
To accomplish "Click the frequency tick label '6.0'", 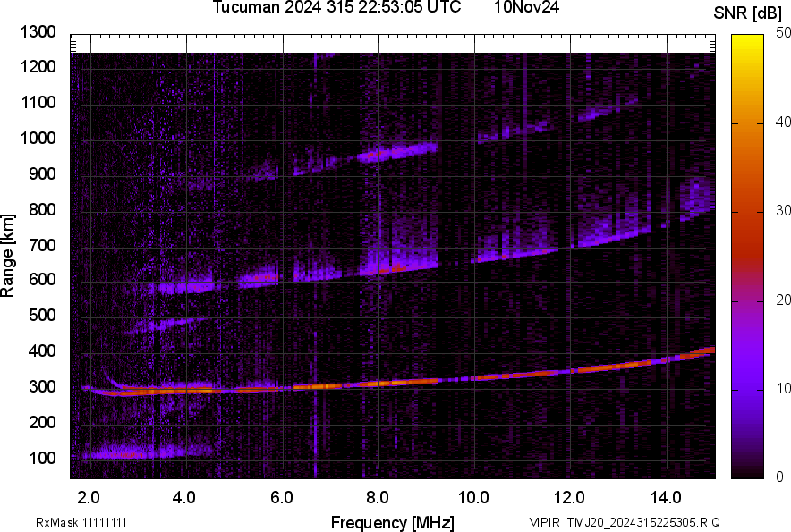I will [282, 498].
